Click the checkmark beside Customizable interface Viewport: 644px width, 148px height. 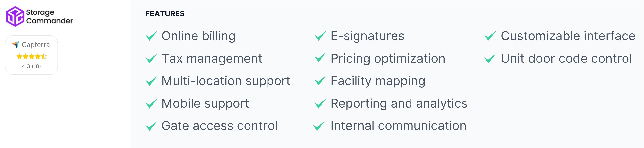[490, 36]
